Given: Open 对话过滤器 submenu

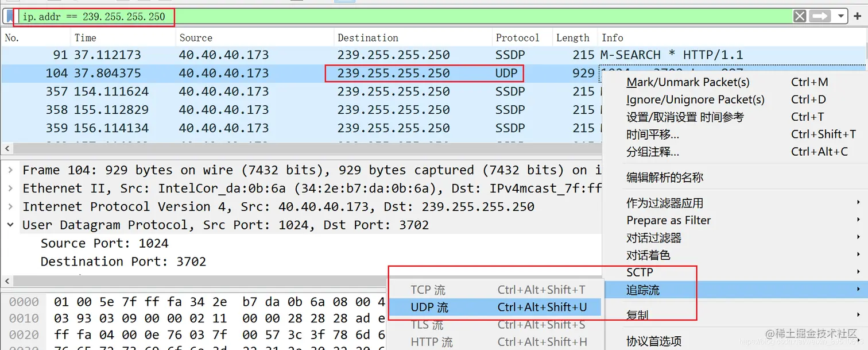Looking at the screenshot, I should coord(735,237).
